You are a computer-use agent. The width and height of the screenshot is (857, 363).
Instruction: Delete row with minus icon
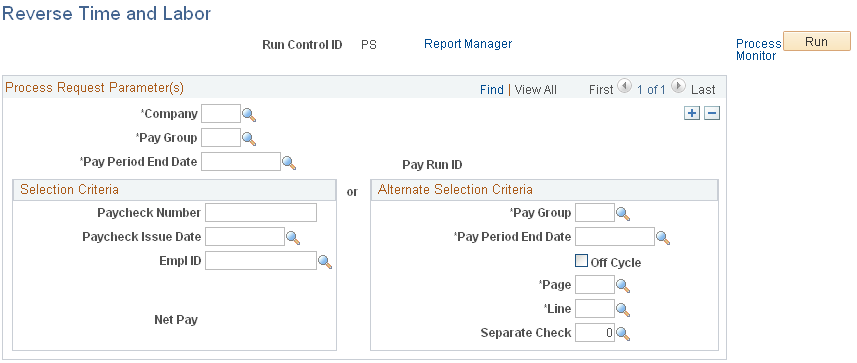coord(712,113)
